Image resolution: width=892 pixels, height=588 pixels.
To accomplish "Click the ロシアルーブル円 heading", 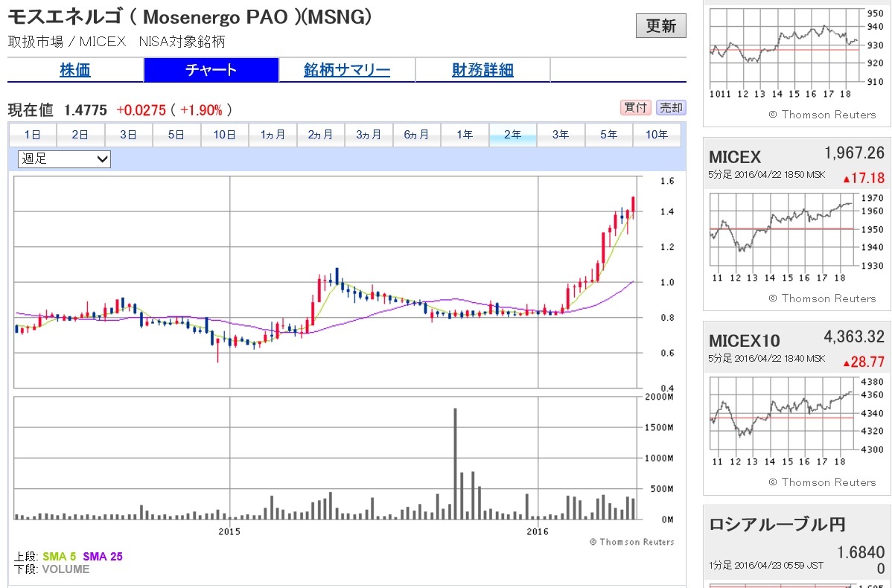I will click(777, 524).
